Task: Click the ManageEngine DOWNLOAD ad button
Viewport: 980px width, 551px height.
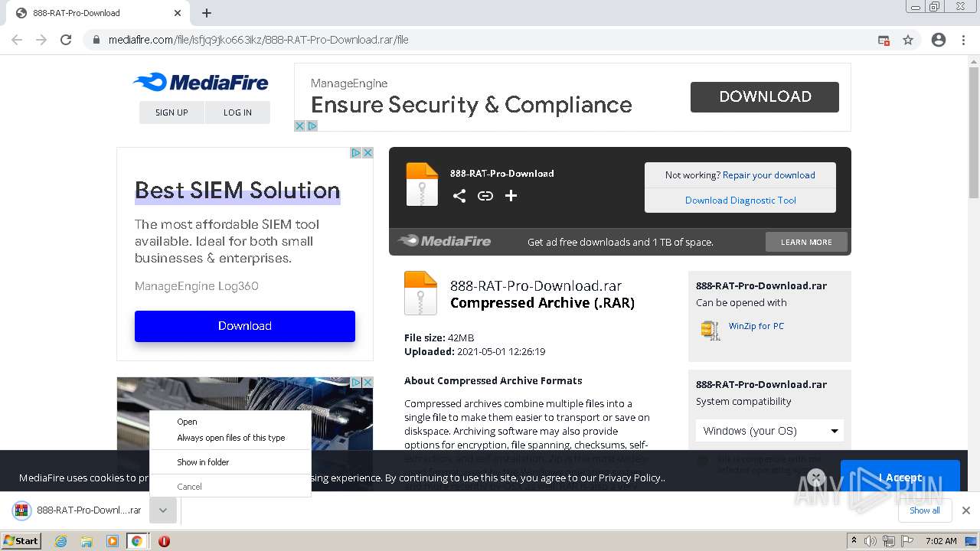Action: pos(765,97)
